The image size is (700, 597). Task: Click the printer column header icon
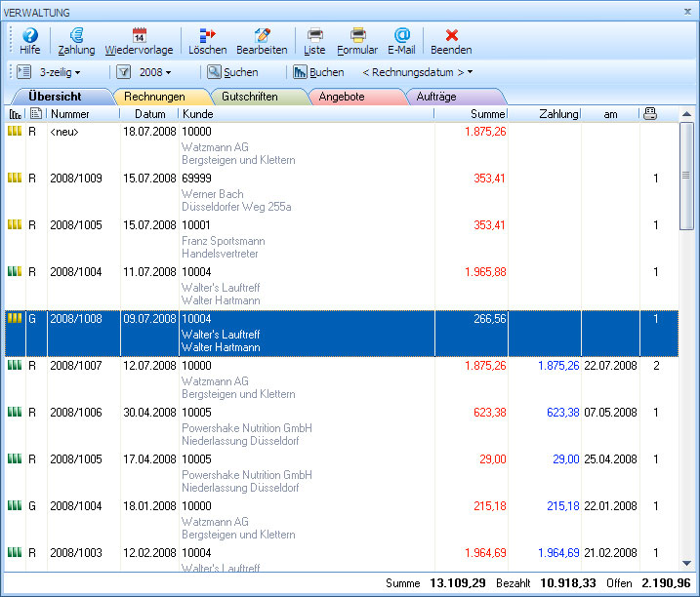tap(650, 114)
